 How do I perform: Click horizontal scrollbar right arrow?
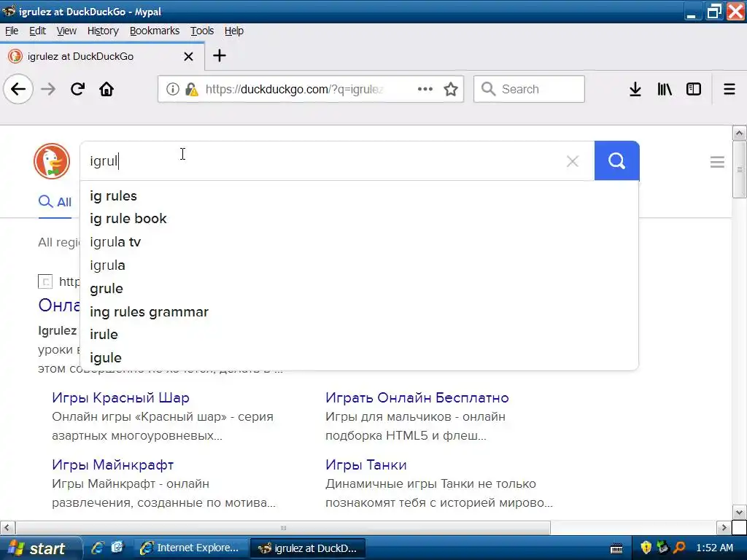pos(724,528)
